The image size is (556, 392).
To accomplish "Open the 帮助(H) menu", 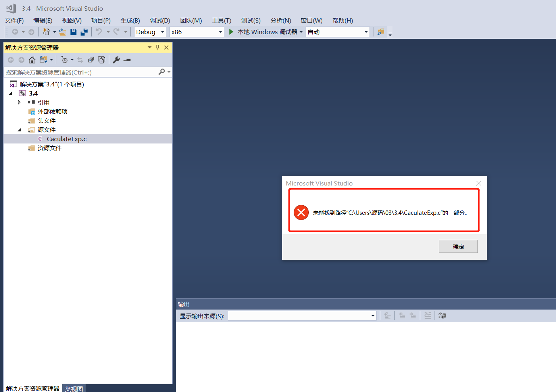I will [343, 20].
